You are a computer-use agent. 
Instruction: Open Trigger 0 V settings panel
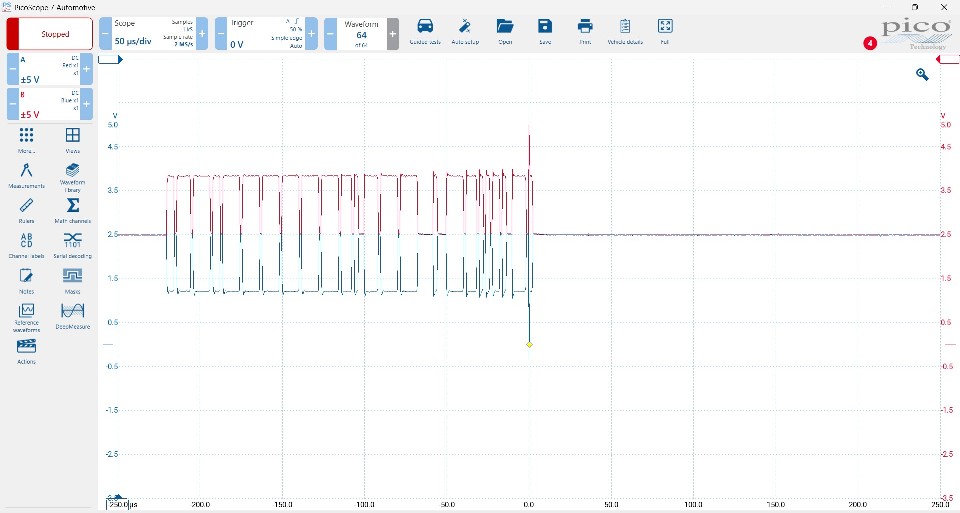(266, 34)
